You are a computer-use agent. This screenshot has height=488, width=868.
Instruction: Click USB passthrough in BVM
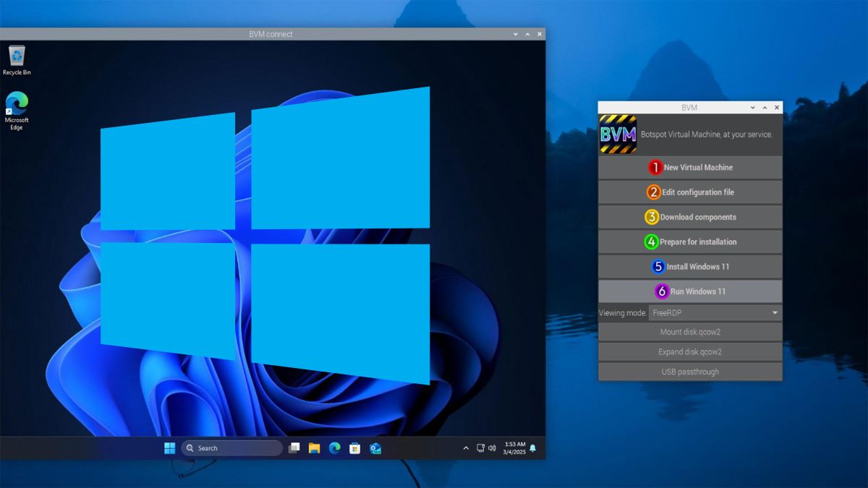689,371
